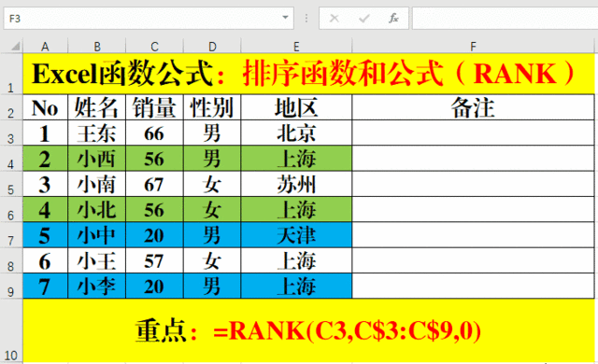Click the 天津 region cell

click(x=296, y=235)
